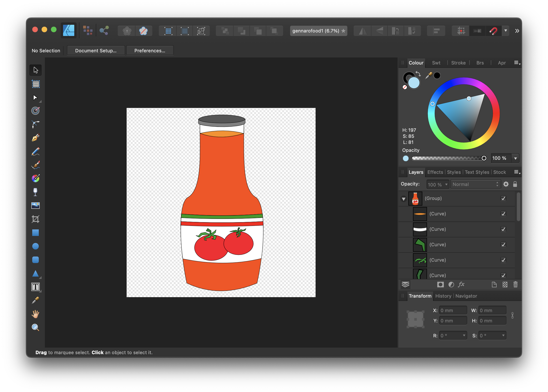Click Preferences button

coord(149,50)
